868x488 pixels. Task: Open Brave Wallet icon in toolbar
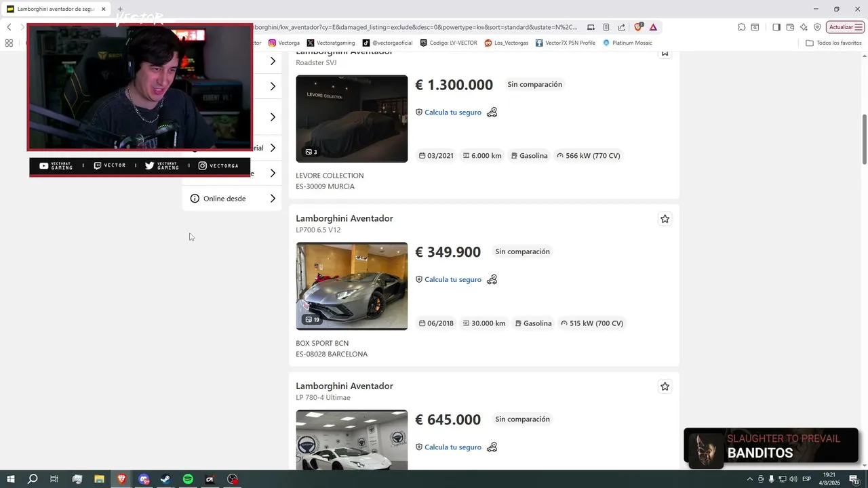click(790, 27)
